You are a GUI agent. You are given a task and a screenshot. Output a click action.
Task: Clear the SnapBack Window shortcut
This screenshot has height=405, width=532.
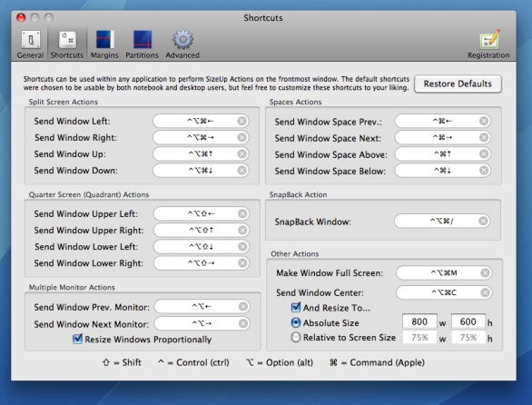coord(484,221)
